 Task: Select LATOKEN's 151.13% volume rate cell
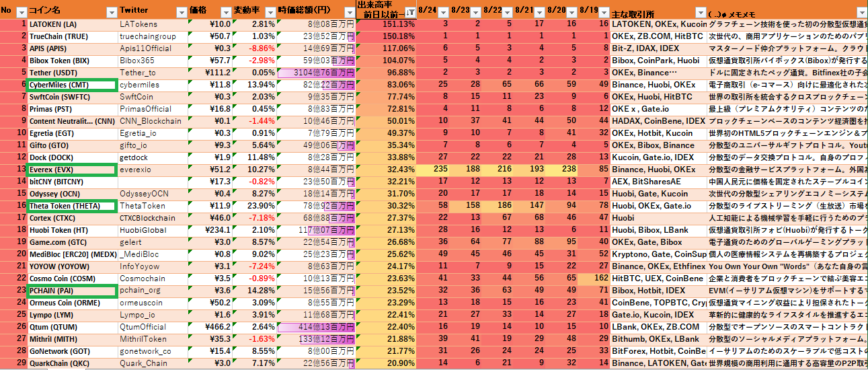[x=387, y=24]
